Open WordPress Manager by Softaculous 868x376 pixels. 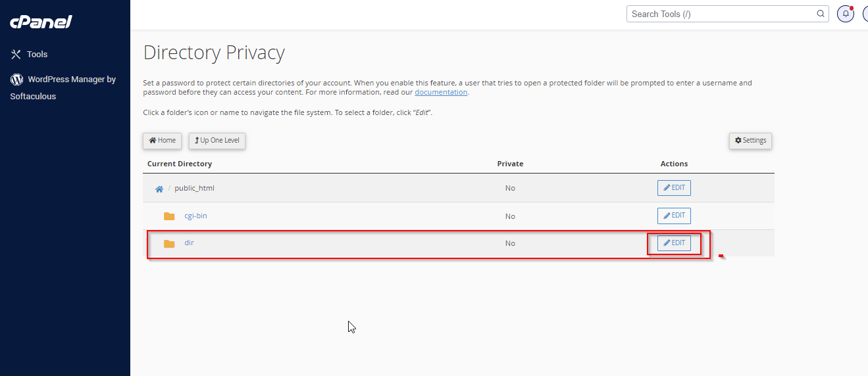click(x=63, y=87)
